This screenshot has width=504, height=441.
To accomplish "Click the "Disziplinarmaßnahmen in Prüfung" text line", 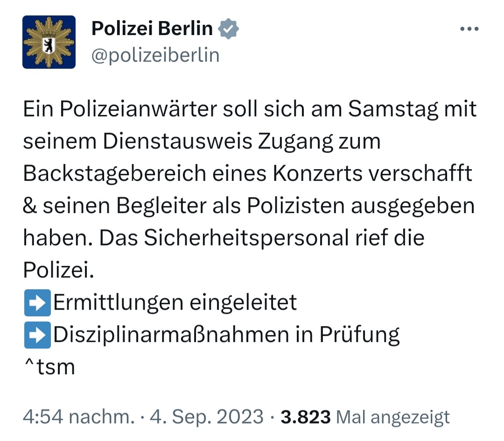I will click(227, 335).
